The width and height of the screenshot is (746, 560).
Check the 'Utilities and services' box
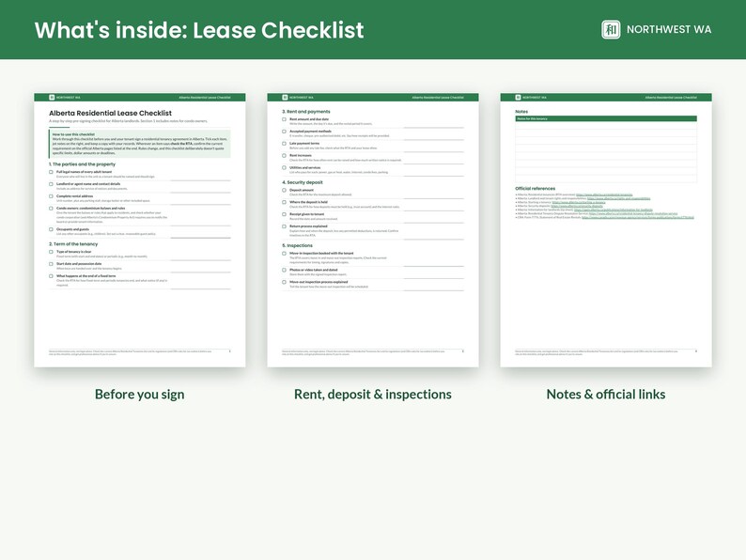click(284, 167)
